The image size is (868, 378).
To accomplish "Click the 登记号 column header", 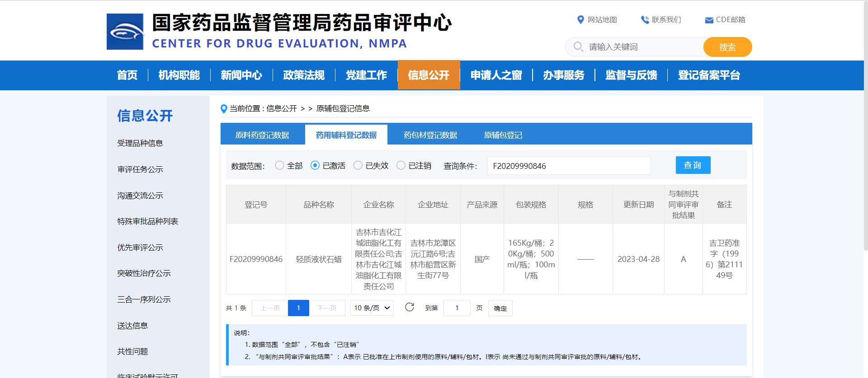I will click(256, 205).
